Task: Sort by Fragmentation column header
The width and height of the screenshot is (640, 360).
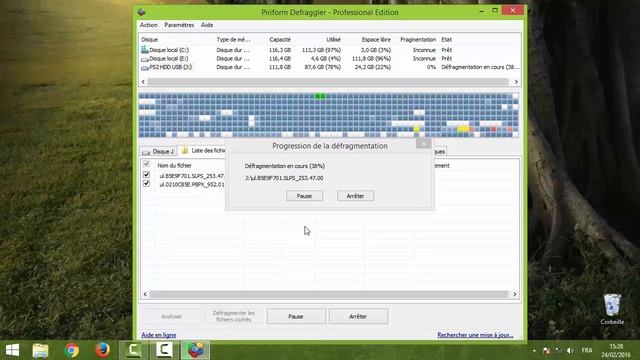Action: [418, 40]
